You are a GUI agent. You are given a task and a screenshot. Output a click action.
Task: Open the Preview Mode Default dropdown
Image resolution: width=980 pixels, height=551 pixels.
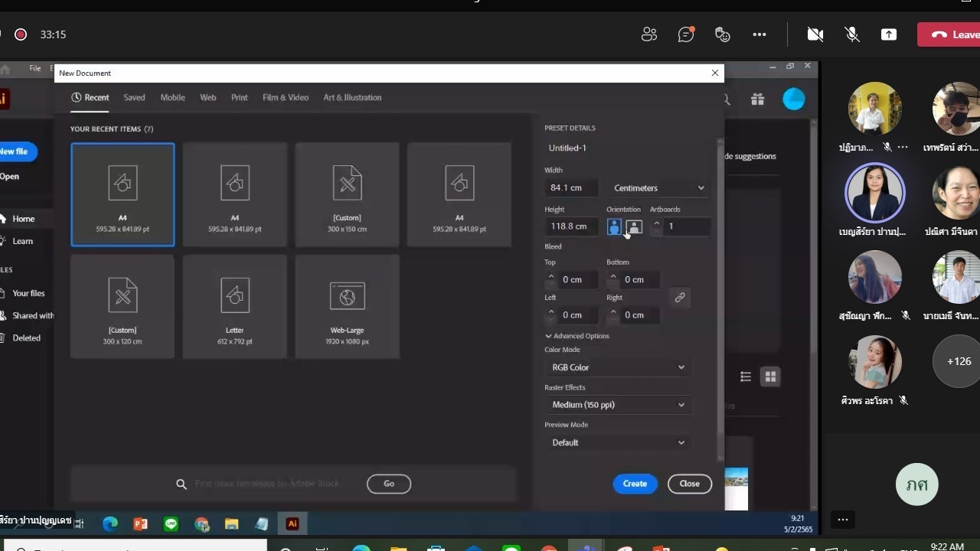coord(618,442)
